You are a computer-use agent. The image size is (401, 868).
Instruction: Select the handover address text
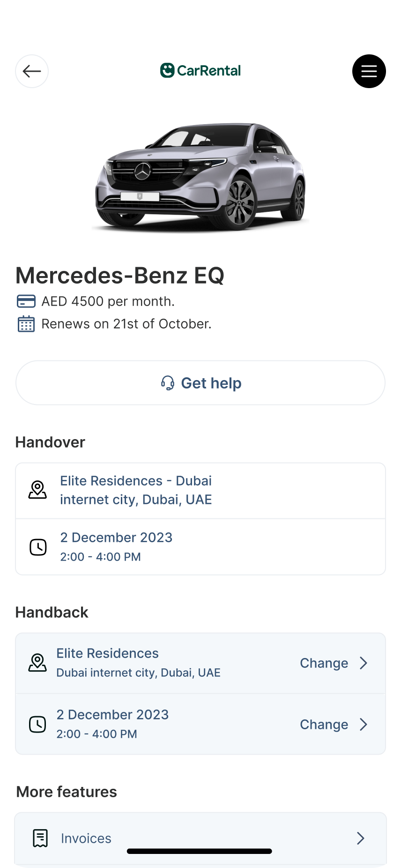(x=136, y=490)
